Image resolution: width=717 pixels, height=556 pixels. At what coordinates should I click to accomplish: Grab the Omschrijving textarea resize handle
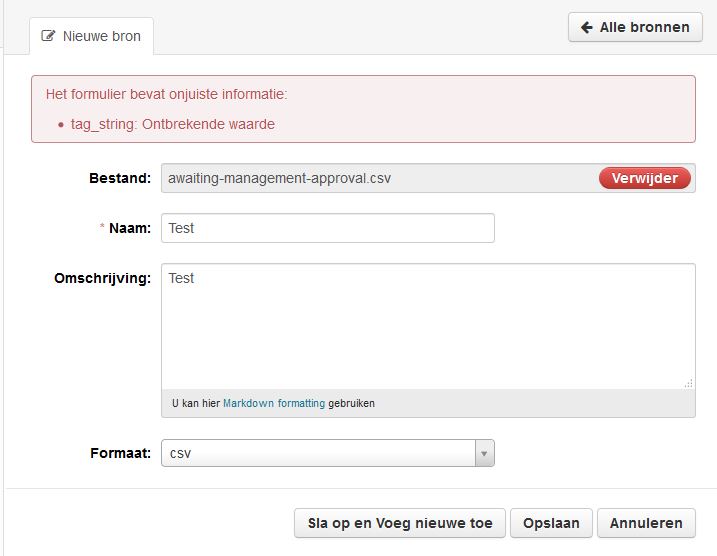[689, 384]
